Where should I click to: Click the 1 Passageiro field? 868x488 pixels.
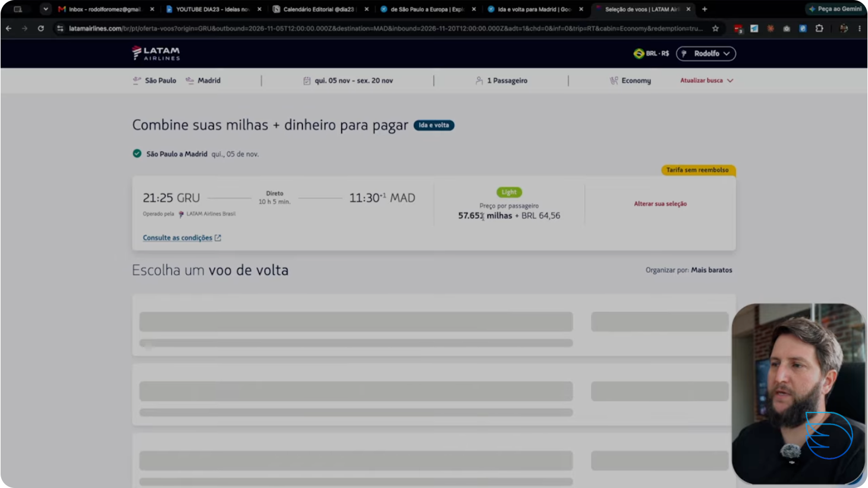coord(507,80)
